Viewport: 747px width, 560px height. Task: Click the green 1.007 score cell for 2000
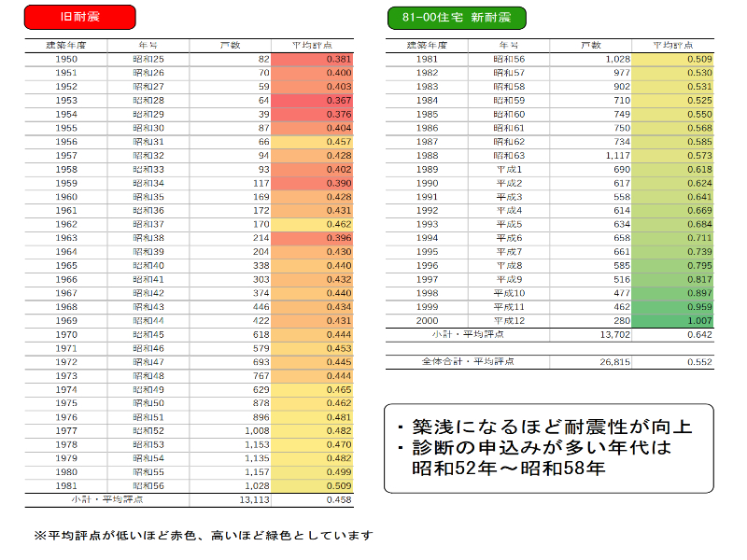coord(672,320)
